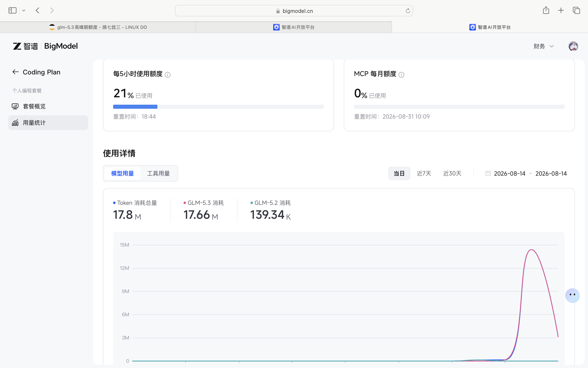588x368 pixels.
Task: Open the 财务 dropdown menu
Action: pos(543,46)
